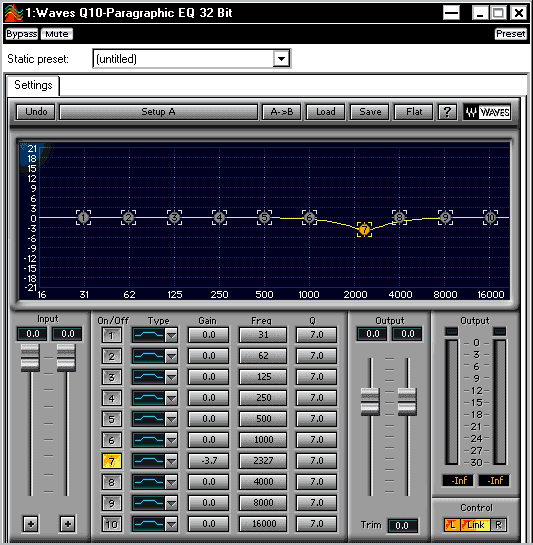This screenshot has width=533, height=545.
Task: Select EQ band 3 node in graph
Action: pyautogui.click(x=174, y=218)
